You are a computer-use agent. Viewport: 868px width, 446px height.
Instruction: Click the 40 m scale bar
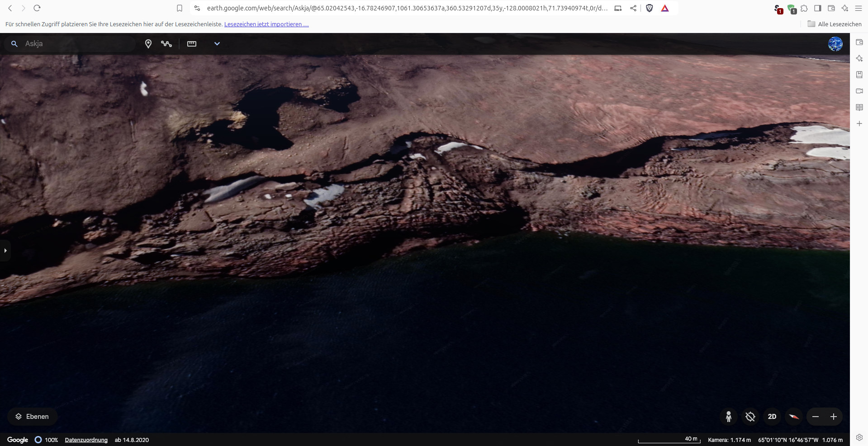[669, 440]
